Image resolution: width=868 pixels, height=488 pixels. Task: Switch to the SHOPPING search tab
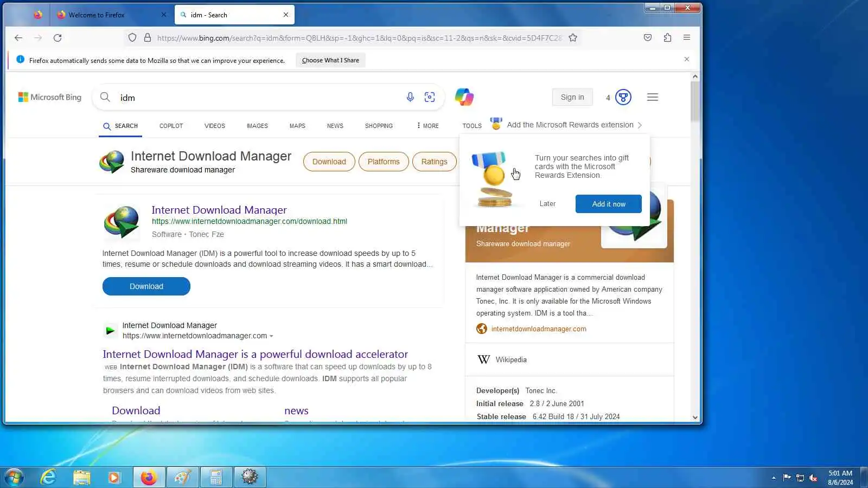[379, 126]
